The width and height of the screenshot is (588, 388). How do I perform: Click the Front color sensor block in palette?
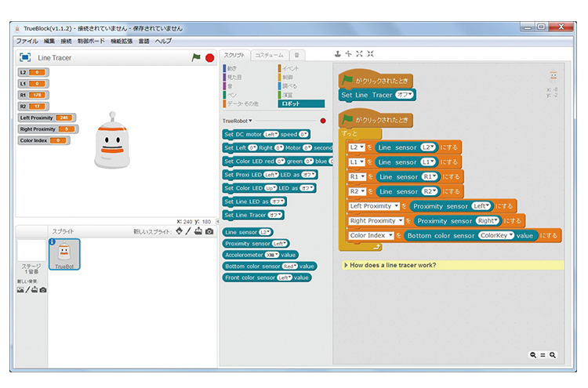pos(267,277)
